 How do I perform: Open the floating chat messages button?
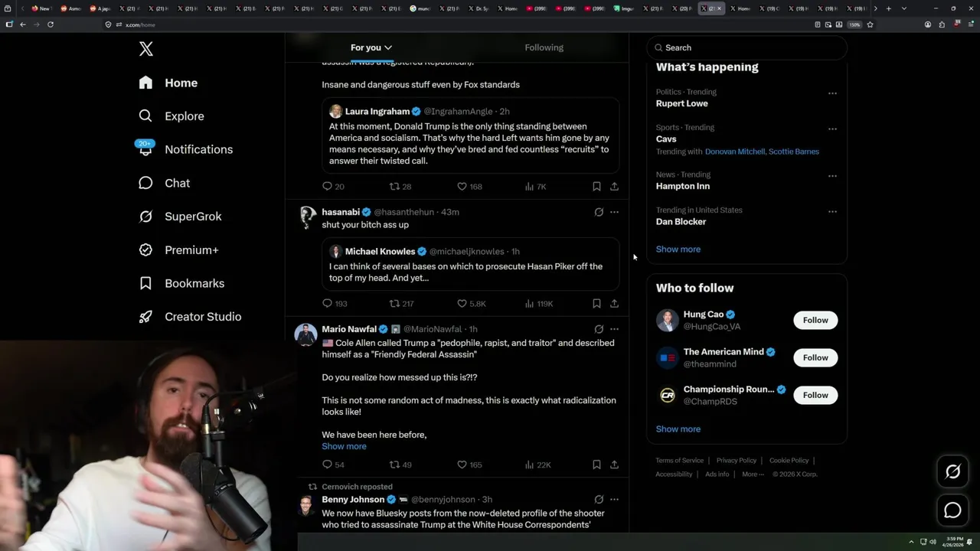point(952,510)
